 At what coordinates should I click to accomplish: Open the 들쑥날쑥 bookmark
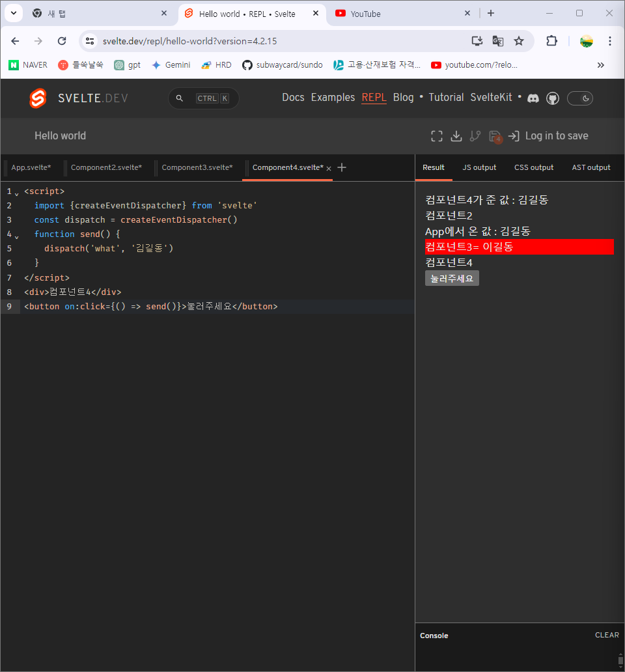[81, 65]
